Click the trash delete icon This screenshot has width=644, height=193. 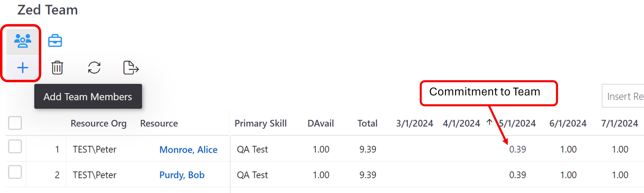(57, 68)
